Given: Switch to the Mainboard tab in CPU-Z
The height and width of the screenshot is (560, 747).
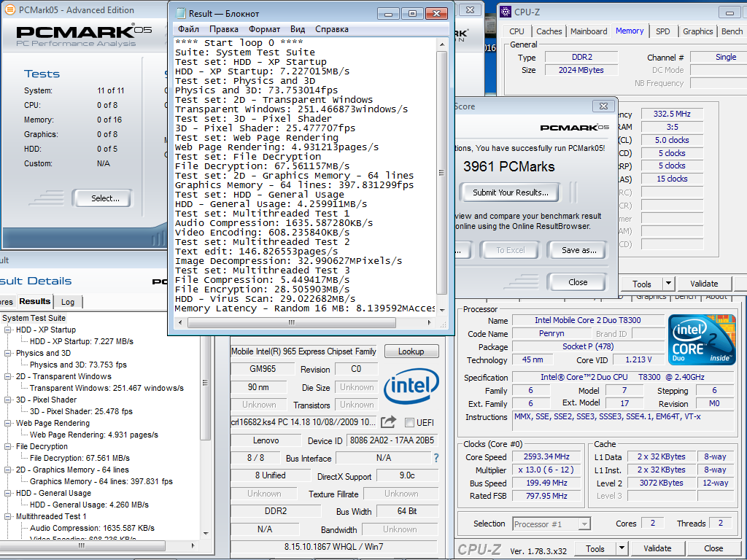Looking at the screenshot, I should (x=589, y=31).
